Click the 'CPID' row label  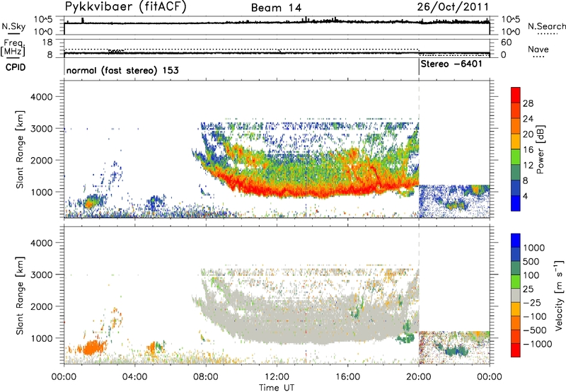tap(16, 67)
